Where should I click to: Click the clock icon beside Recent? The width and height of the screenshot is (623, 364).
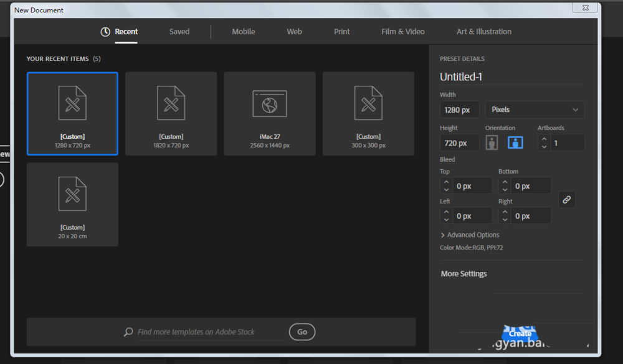pyautogui.click(x=105, y=32)
